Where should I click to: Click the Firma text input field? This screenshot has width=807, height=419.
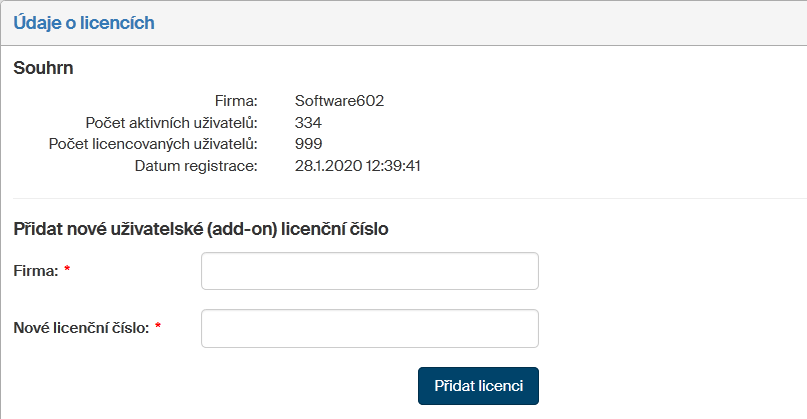click(369, 271)
